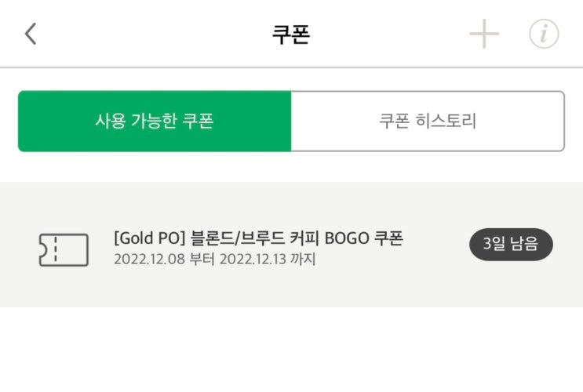Tap the 3일 남음 badge
This screenshot has width=583, height=392.
point(511,245)
